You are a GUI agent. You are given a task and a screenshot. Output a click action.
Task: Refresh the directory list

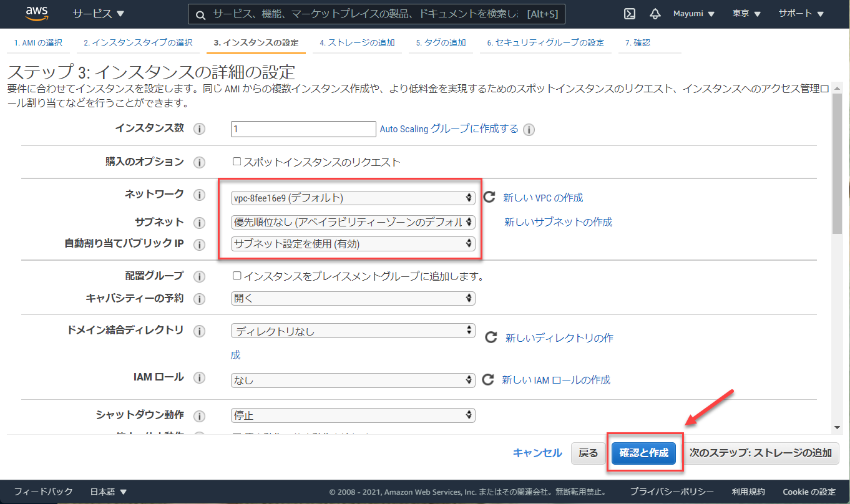coord(491,337)
